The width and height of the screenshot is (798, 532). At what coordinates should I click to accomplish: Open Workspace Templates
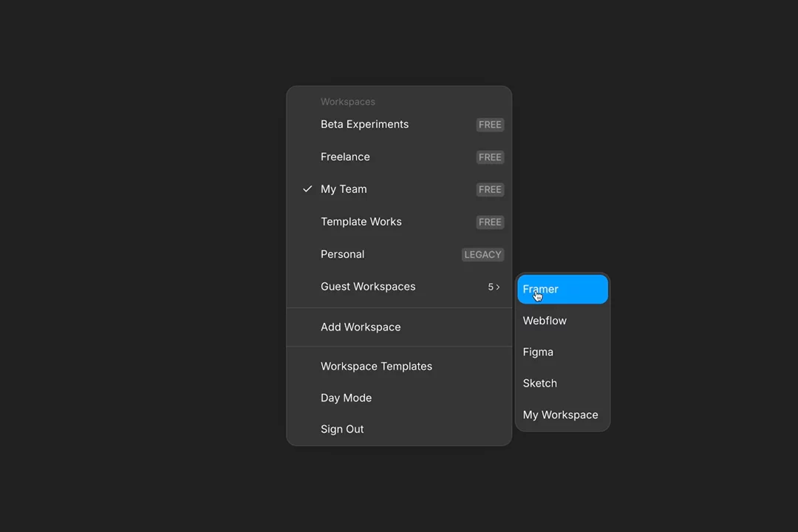(x=399, y=366)
